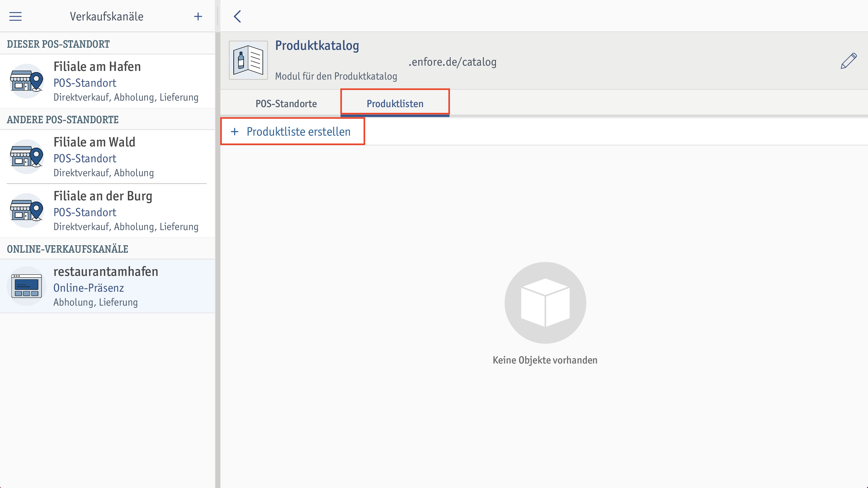Switch to the POS-Standorte tab
This screenshot has width=868, height=488.
tap(286, 103)
